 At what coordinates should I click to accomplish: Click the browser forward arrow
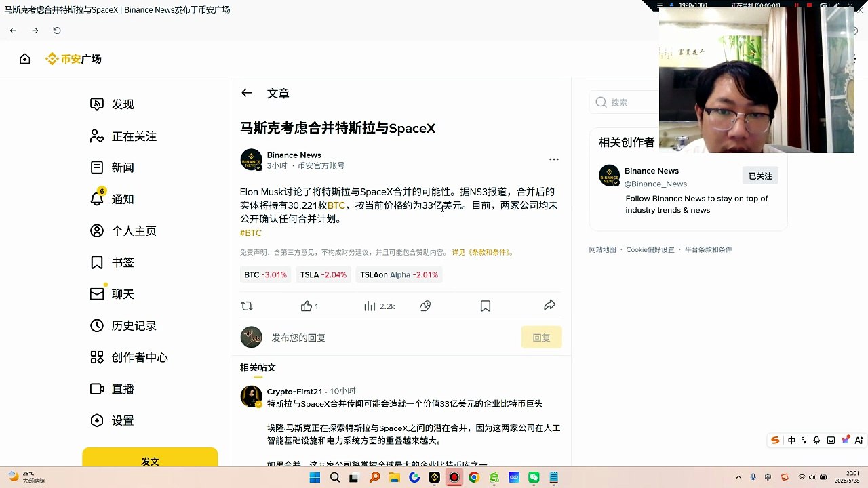[35, 30]
